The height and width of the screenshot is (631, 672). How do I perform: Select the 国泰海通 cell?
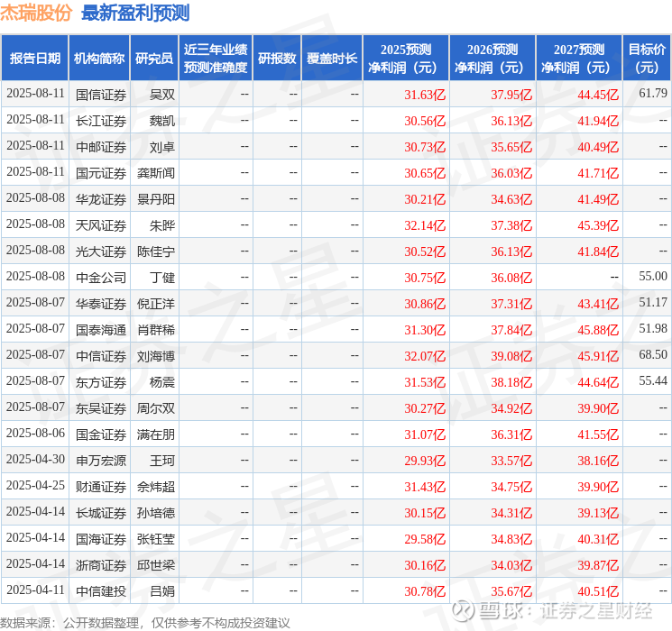[x=101, y=330]
